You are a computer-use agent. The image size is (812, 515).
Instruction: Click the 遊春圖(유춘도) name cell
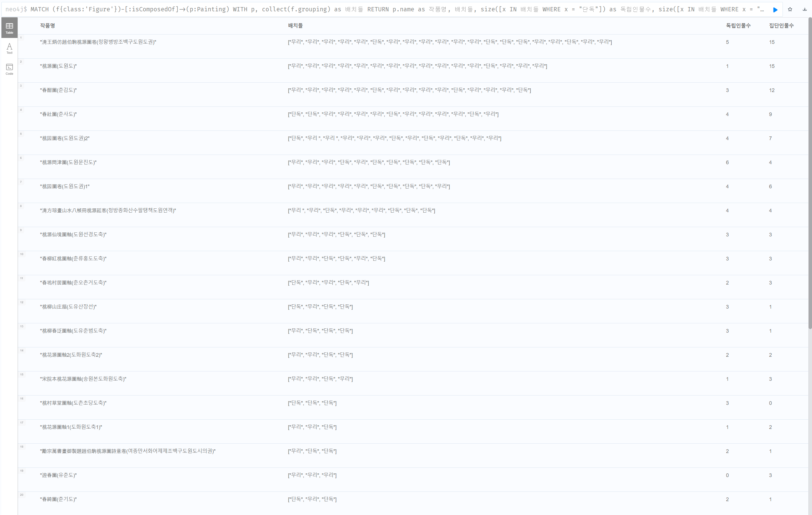point(58,475)
